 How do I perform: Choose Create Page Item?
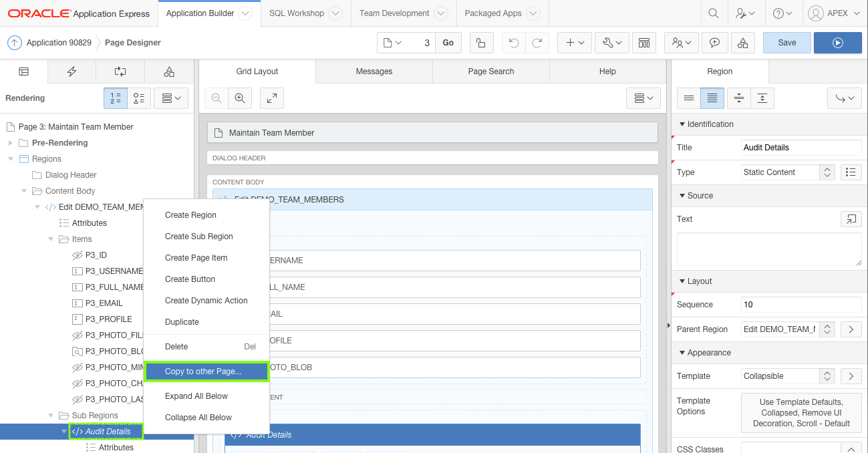click(206, 258)
